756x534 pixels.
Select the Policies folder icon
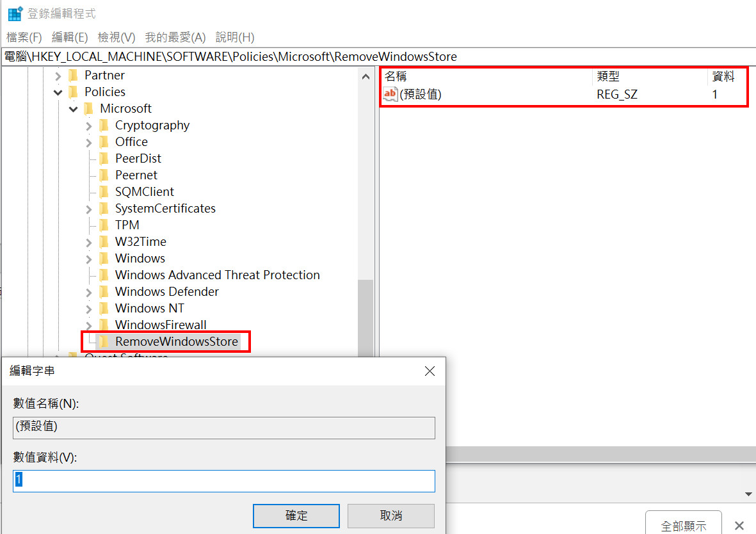[x=73, y=92]
